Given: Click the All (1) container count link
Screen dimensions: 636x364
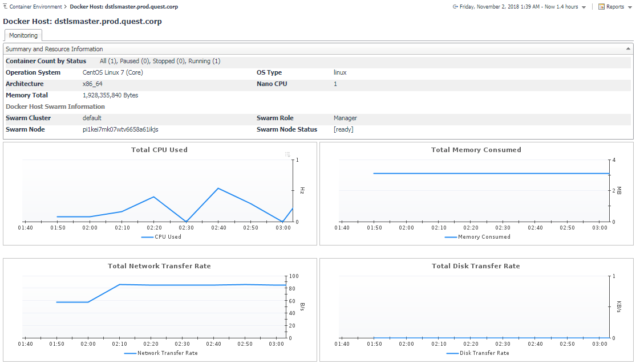Looking at the screenshot, I should 108,61.
